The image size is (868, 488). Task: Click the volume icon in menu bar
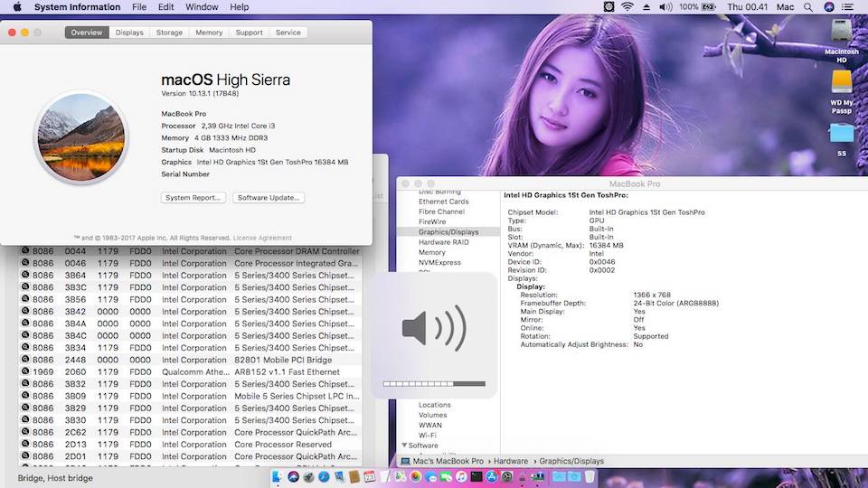click(665, 7)
